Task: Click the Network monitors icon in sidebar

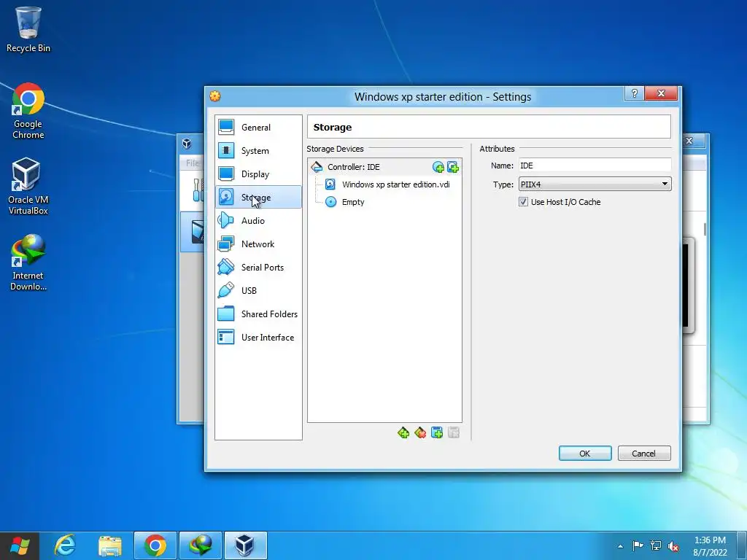Action: click(226, 244)
